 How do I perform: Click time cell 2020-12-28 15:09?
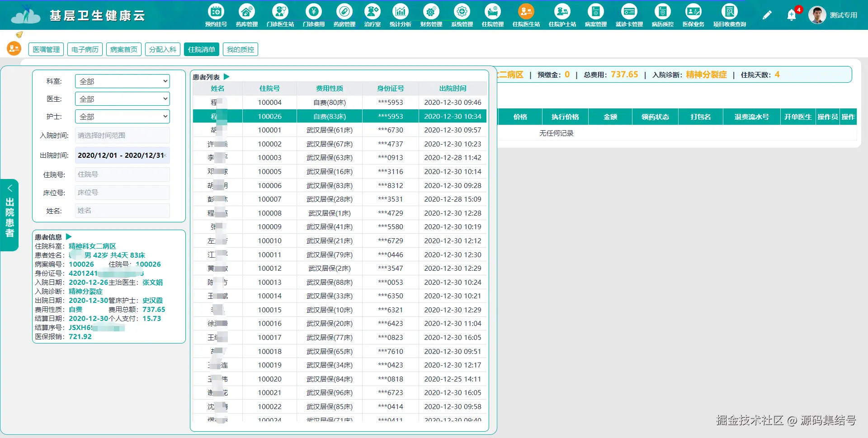[x=453, y=199]
